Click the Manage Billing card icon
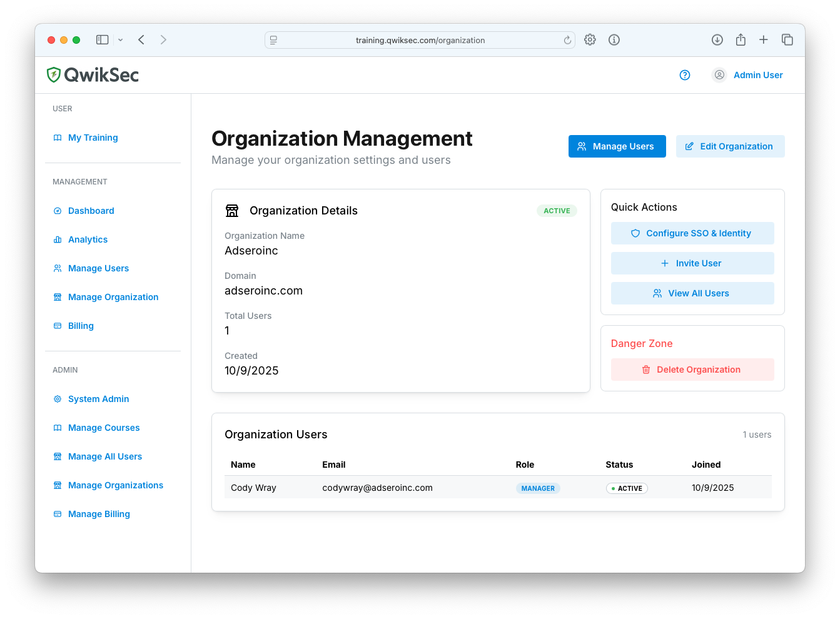This screenshot has width=840, height=619. [58, 514]
